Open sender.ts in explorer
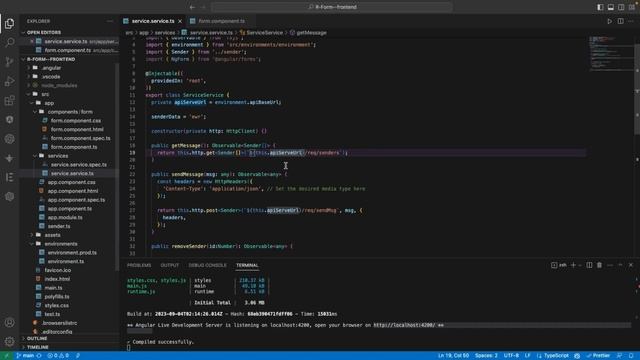This screenshot has width=640, height=360. tap(59, 226)
